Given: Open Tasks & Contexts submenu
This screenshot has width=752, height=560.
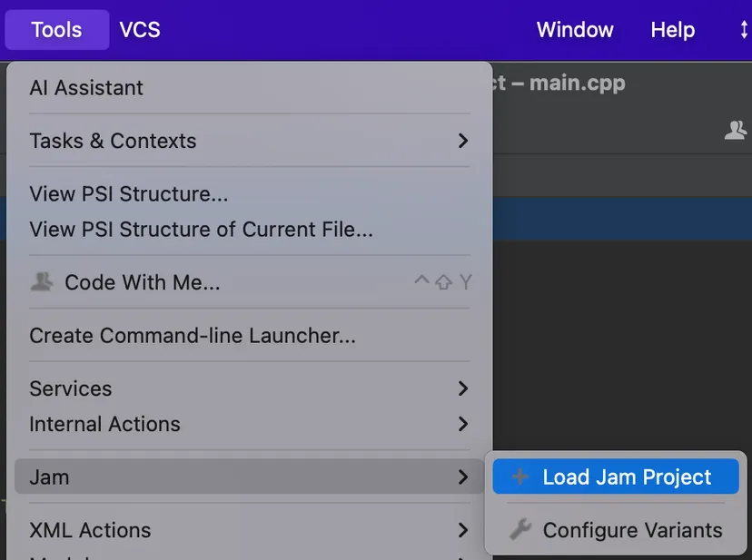Looking at the screenshot, I should (250, 141).
